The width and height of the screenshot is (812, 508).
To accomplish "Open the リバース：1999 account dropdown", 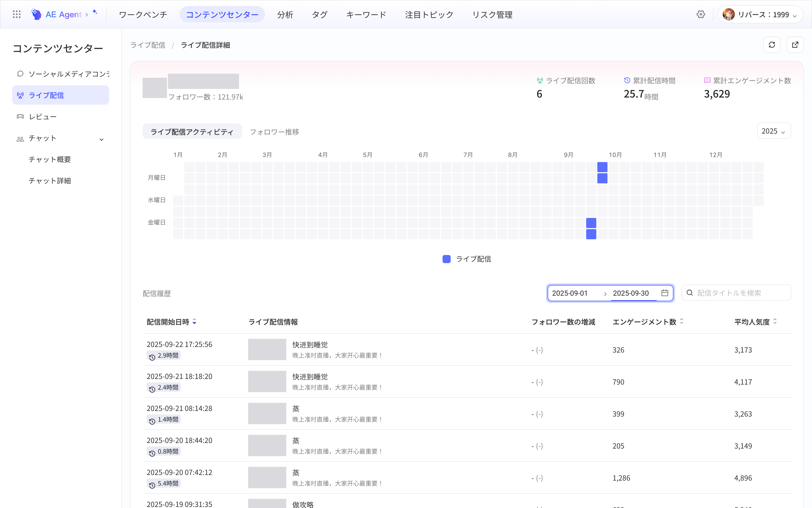I will (760, 14).
